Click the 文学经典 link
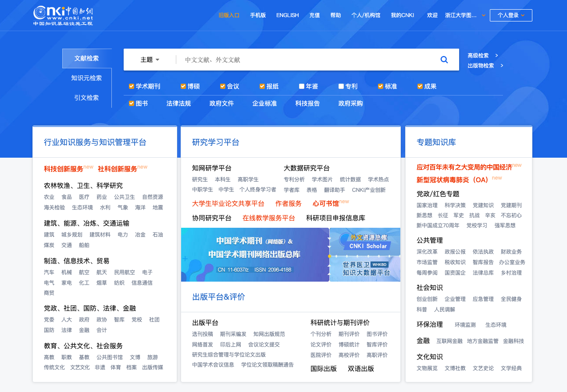 [x=511, y=368]
